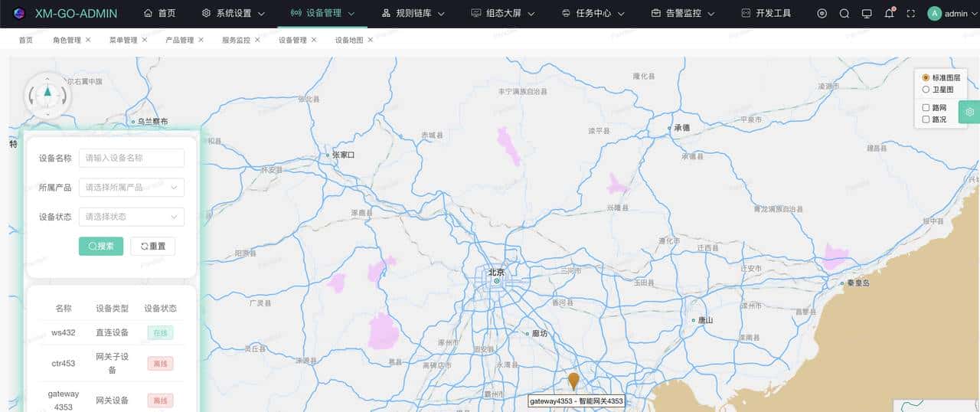Screen dimensions: 980x412
Task: Open the green settings gear tab
Action: (x=969, y=112)
